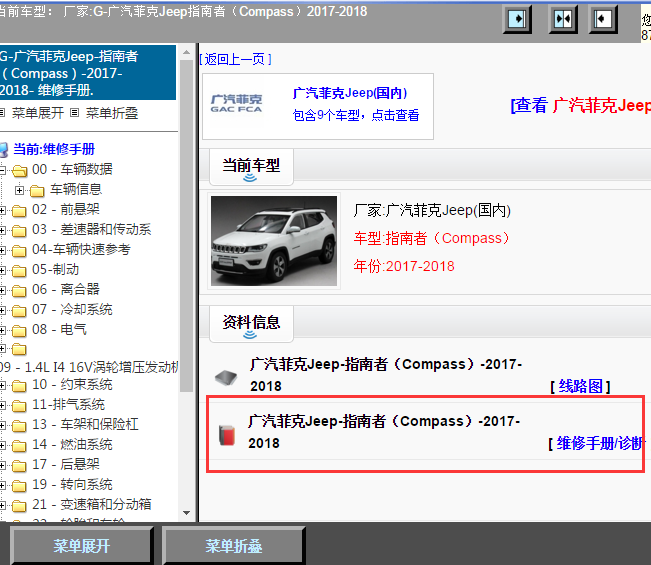Collapse the 00 - 车辆数据 tree node
Screen dimensions: 651x565
(x=2, y=170)
